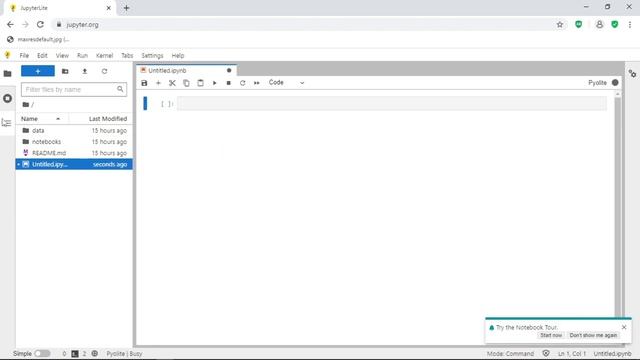Open the View menu
Viewport: 640px width, 360px height.
point(62,56)
